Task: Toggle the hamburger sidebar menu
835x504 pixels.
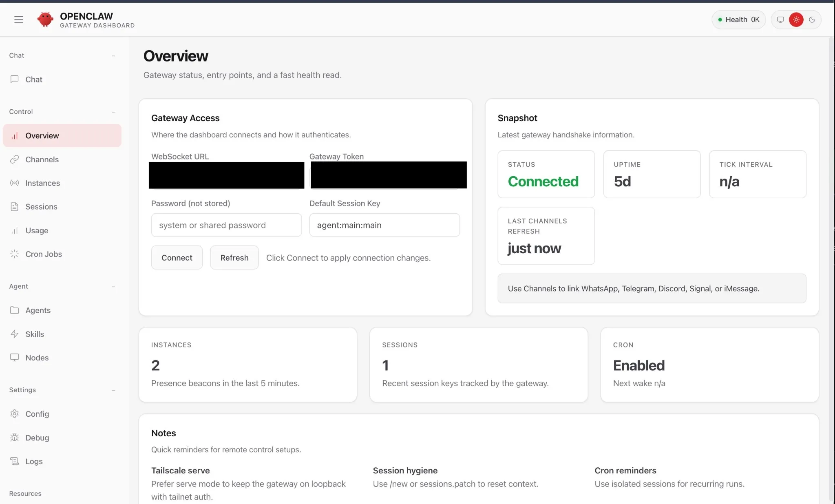Action: (19, 20)
